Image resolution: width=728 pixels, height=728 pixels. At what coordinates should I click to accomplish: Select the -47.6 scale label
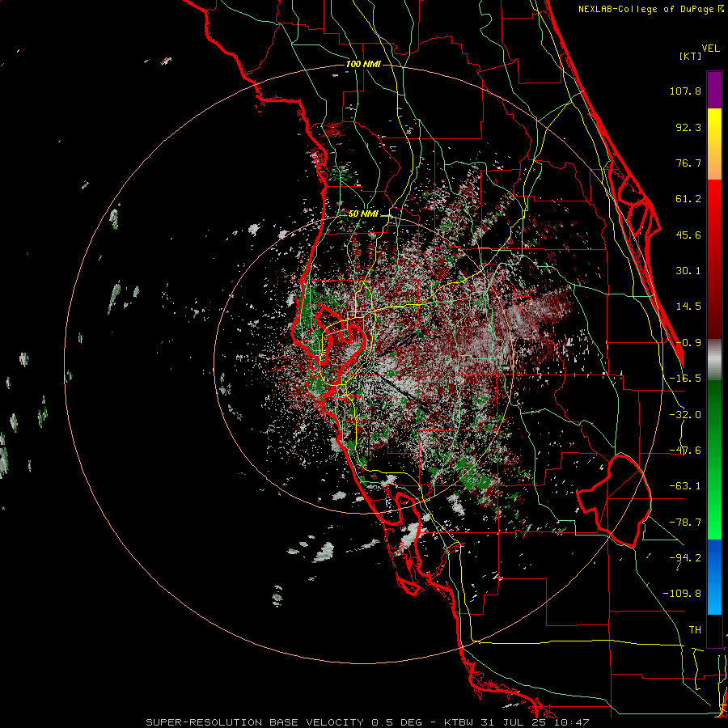click(685, 451)
